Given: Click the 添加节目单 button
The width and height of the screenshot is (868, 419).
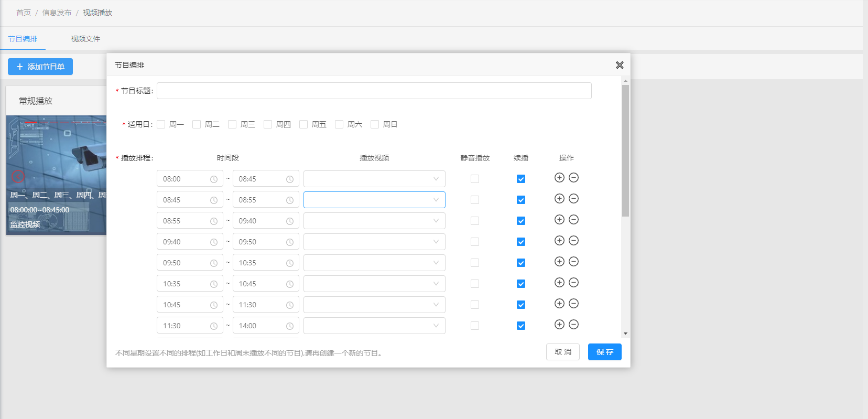Looking at the screenshot, I should pos(40,67).
